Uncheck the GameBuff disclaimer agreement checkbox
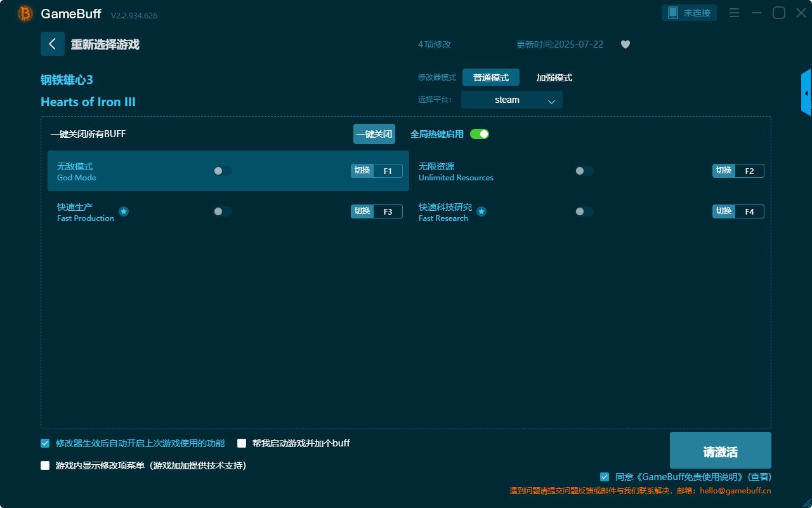The width and height of the screenshot is (812, 508). (605, 477)
